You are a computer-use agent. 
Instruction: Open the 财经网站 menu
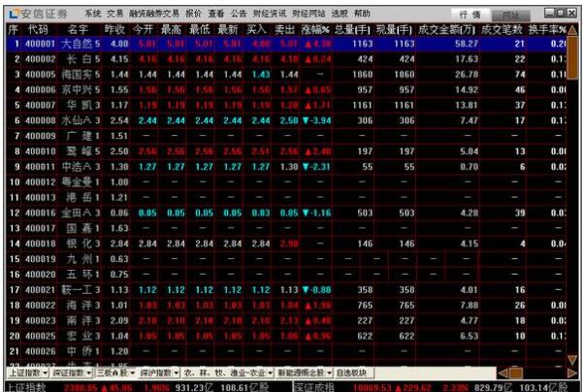pyautogui.click(x=308, y=14)
